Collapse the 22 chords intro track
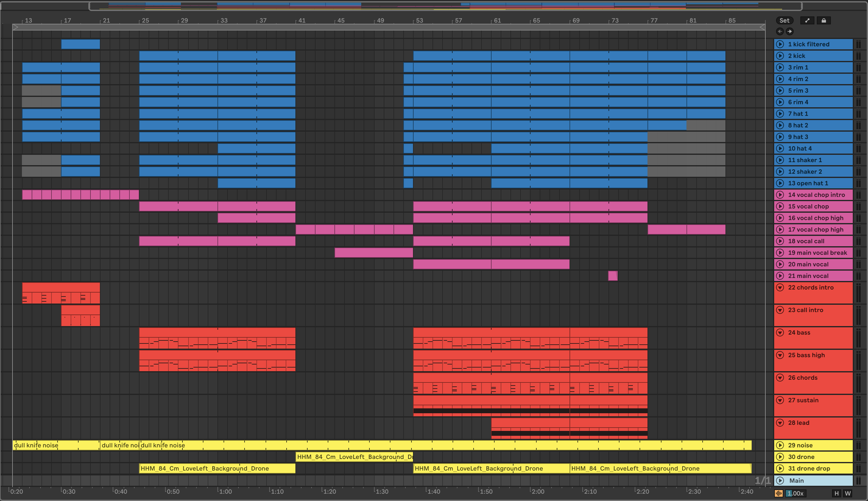 [x=780, y=287]
